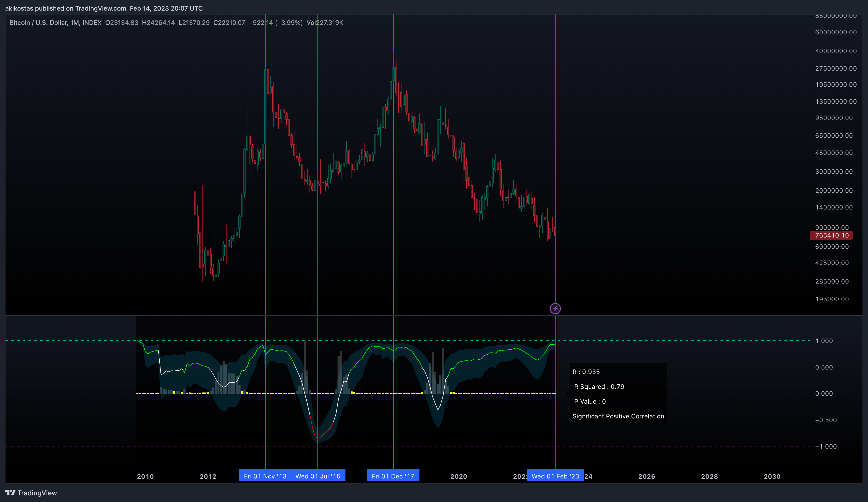The image size is (868, 502).
Task: Select the 'Wed 01 Jul '15' date marker
Action: pyautogui.click(x=318, y=476)
